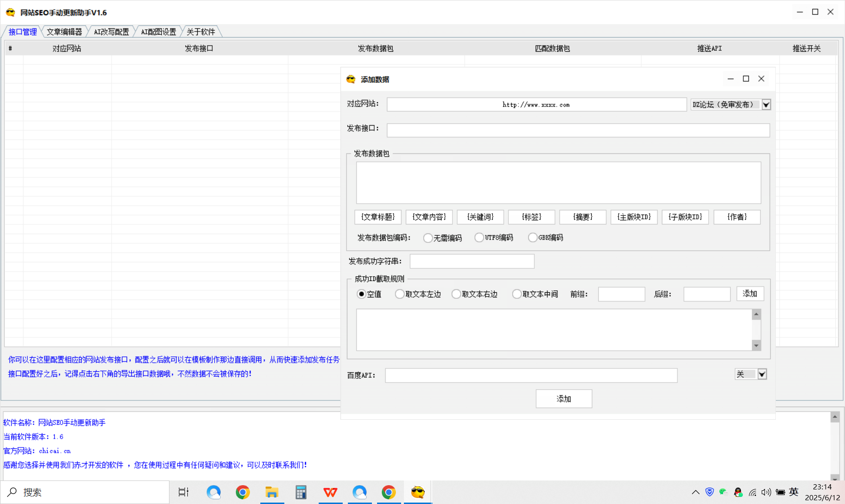The height and width of the screenshot is (504, 845).
Task: Open the Wi-Fi network tray icon
Action: [x=752, y=492]
